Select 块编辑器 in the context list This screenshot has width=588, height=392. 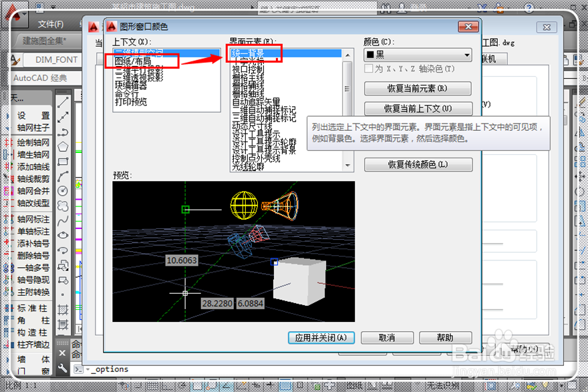click(130, 85)
